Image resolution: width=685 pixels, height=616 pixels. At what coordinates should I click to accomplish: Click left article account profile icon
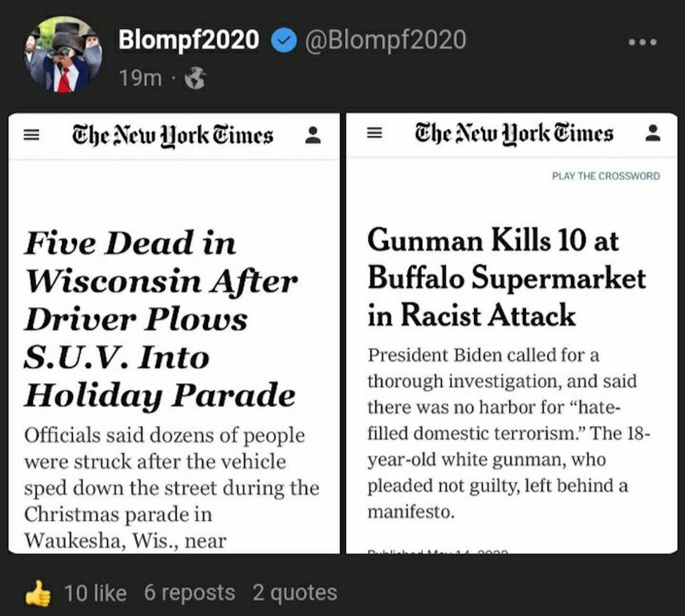coord(313,136)
